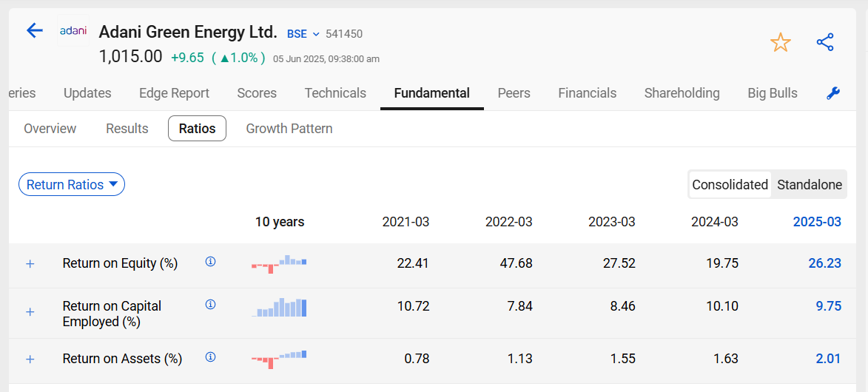Add stock to watchlist with star icon
Screen dimensions: 868x392
[781, 43]
